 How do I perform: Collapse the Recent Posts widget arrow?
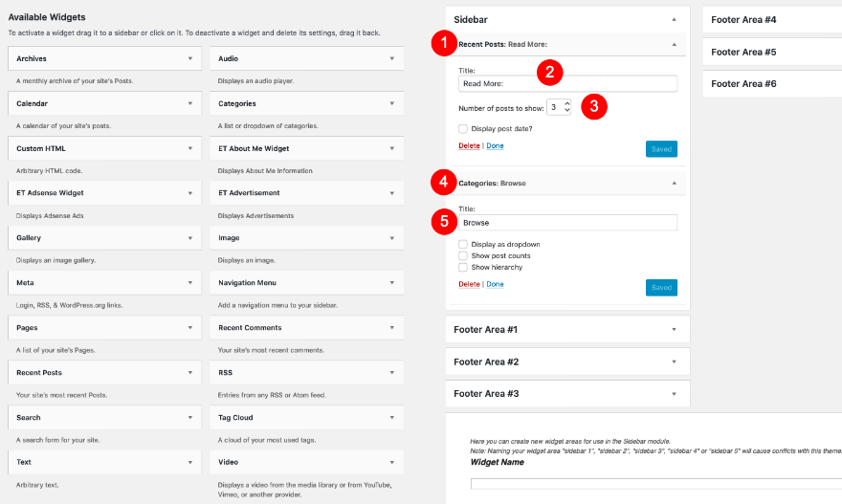(674, 44)
